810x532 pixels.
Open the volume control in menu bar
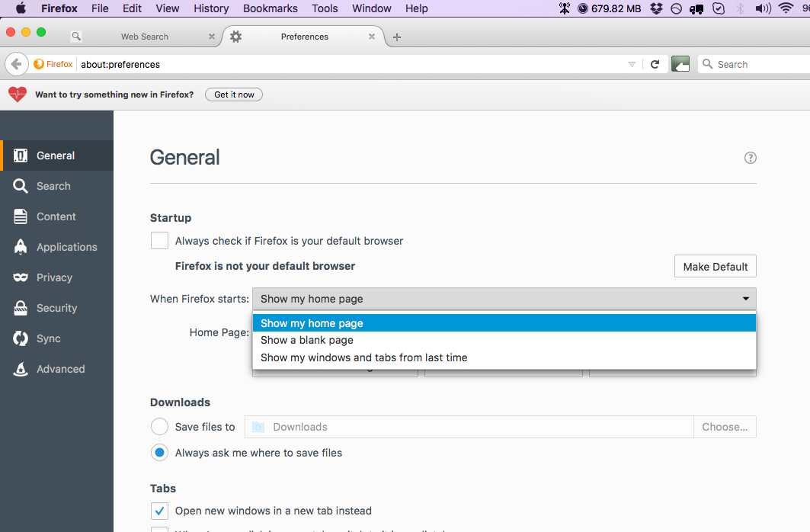(x=763, y=8)
